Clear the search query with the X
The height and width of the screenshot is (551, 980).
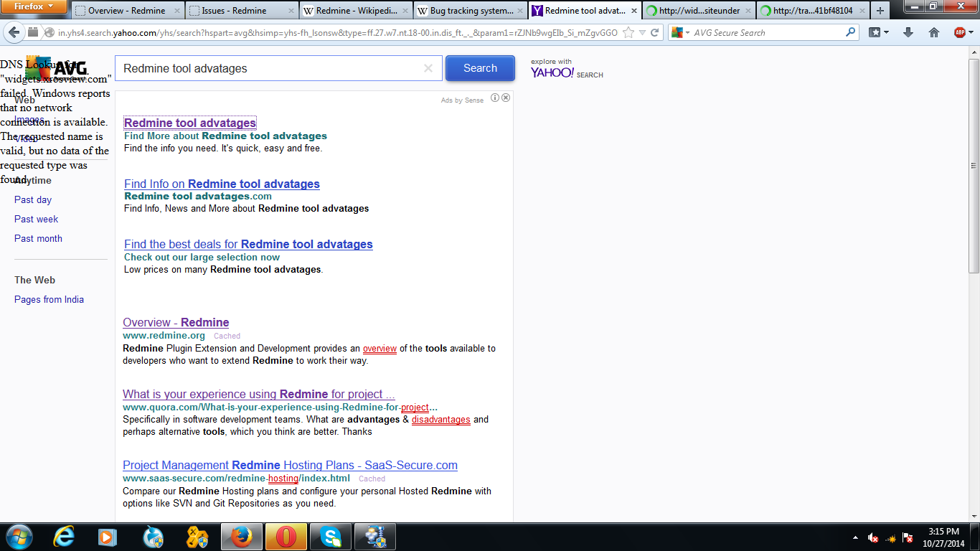(428, 68)
